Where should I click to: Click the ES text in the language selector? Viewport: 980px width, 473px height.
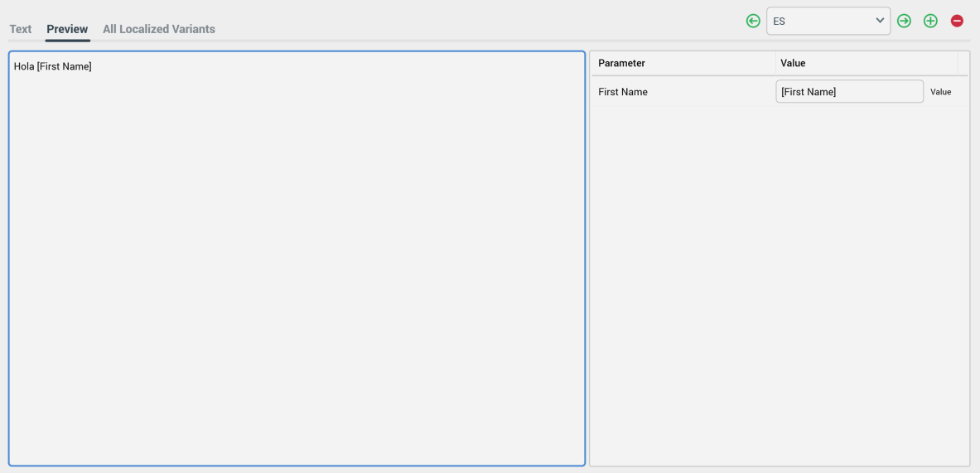pos(780,22)
